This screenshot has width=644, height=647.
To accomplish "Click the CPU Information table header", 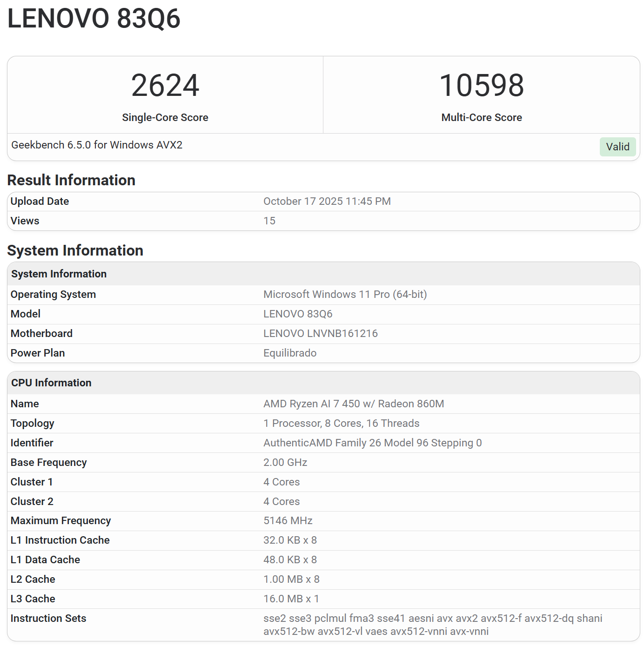I will point(51,383).
